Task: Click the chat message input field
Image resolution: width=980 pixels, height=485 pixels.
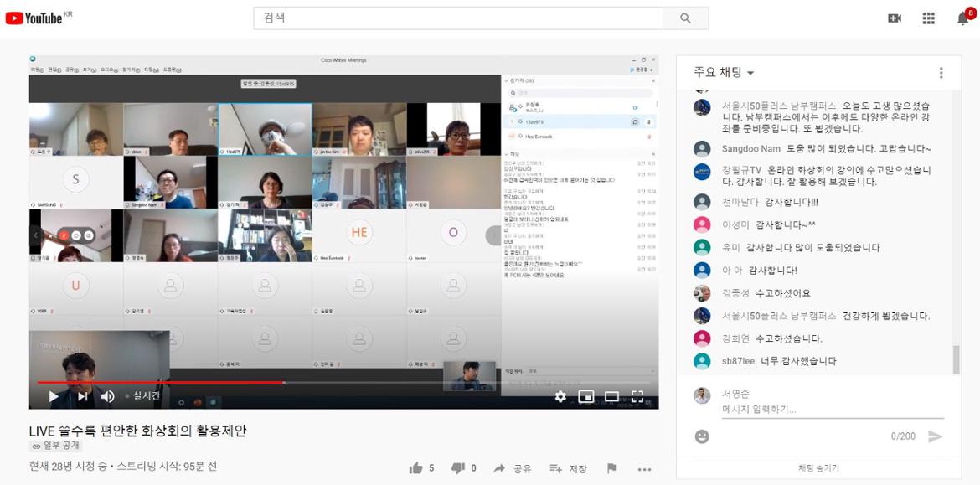Action: tap(829, 410)
